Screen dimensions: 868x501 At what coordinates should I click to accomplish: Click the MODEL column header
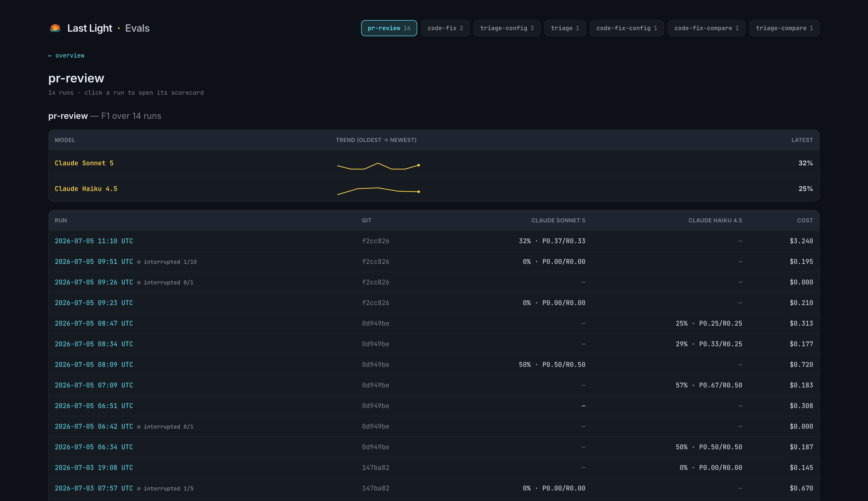(65, 140)
